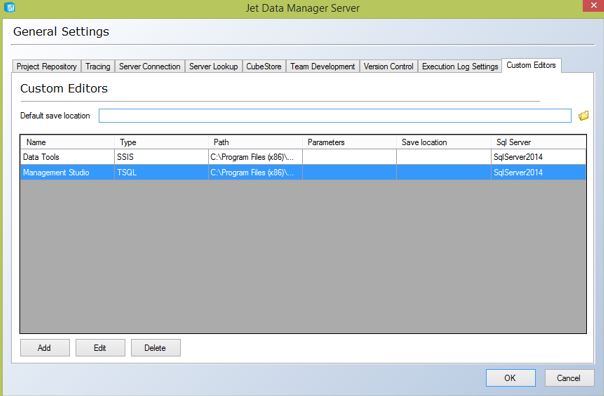Viewport: 604px width, 396px height.
Task: Click the path cell of Management Studio row
Action: 255,172
